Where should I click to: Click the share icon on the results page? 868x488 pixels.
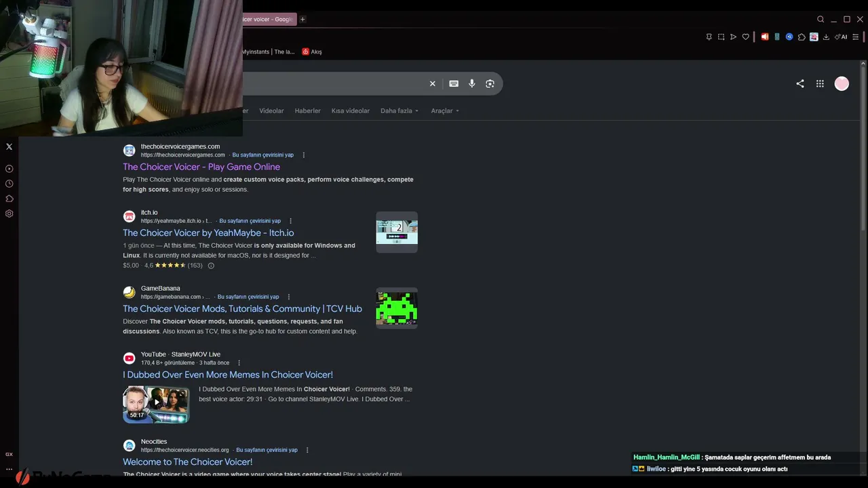point(800,83)
